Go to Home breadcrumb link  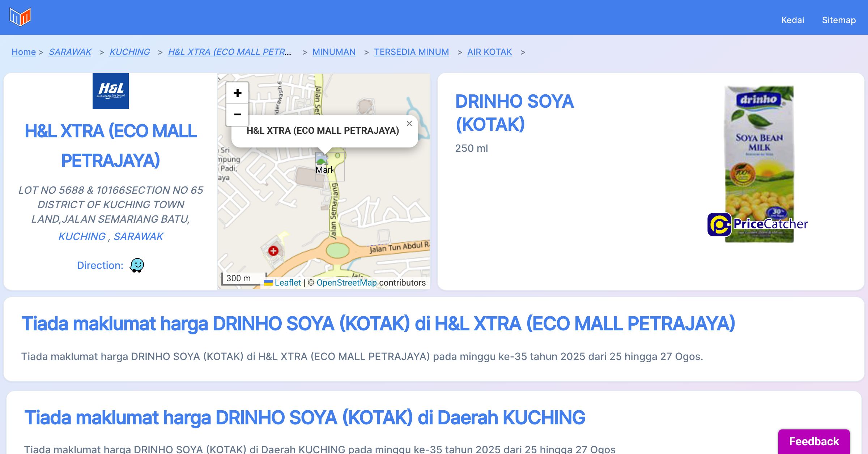(x=24, y=52)
